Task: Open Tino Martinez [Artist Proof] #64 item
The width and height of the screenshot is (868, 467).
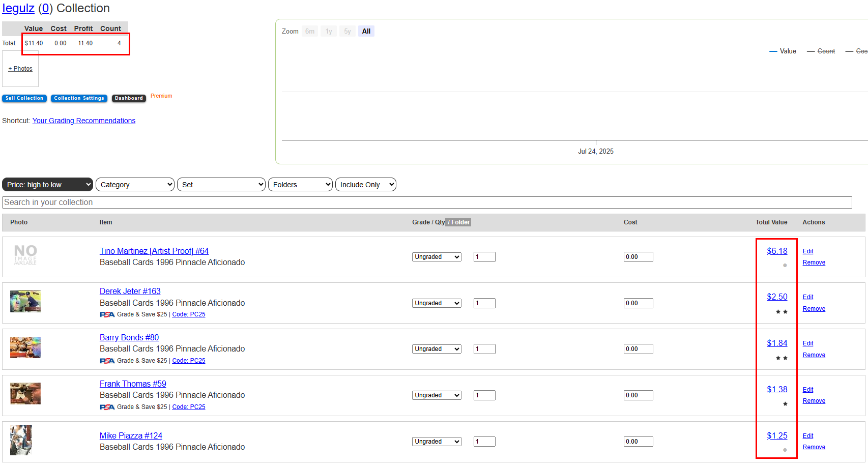Action: coord(154,251)
